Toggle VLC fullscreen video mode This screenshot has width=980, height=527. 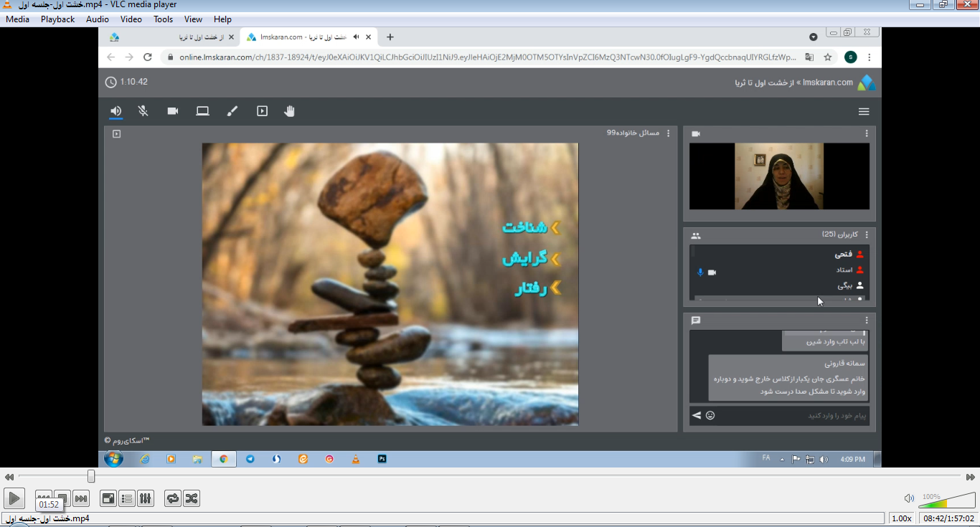pos(108,498)
